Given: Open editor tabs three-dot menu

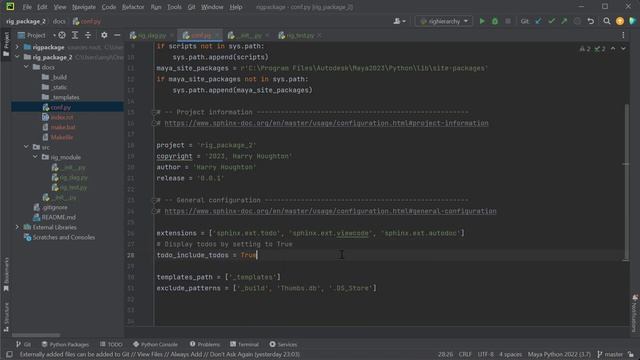Looking at the screenshot, I should click(x=623, y=36).
